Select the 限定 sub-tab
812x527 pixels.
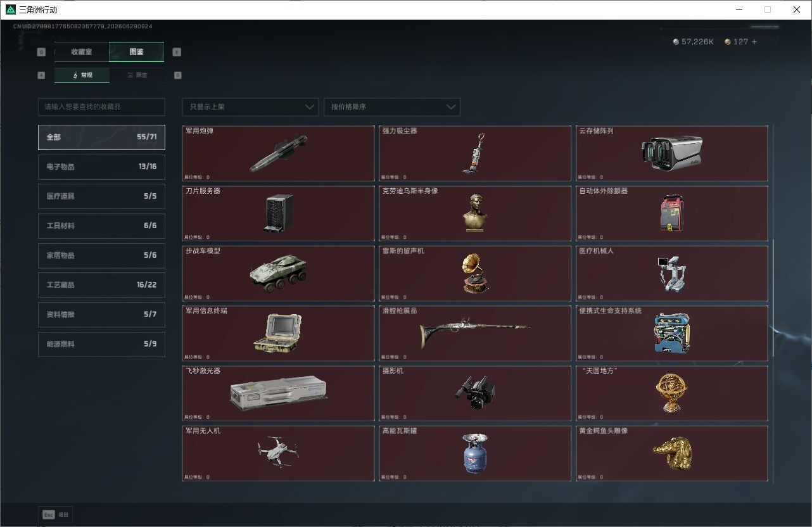137,75
